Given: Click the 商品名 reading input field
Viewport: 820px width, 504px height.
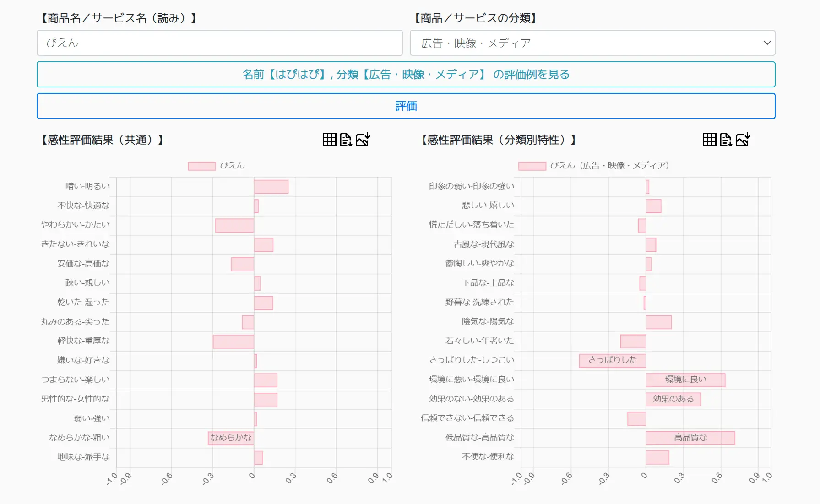Looking at the screenshot, I should click(220, 43).
